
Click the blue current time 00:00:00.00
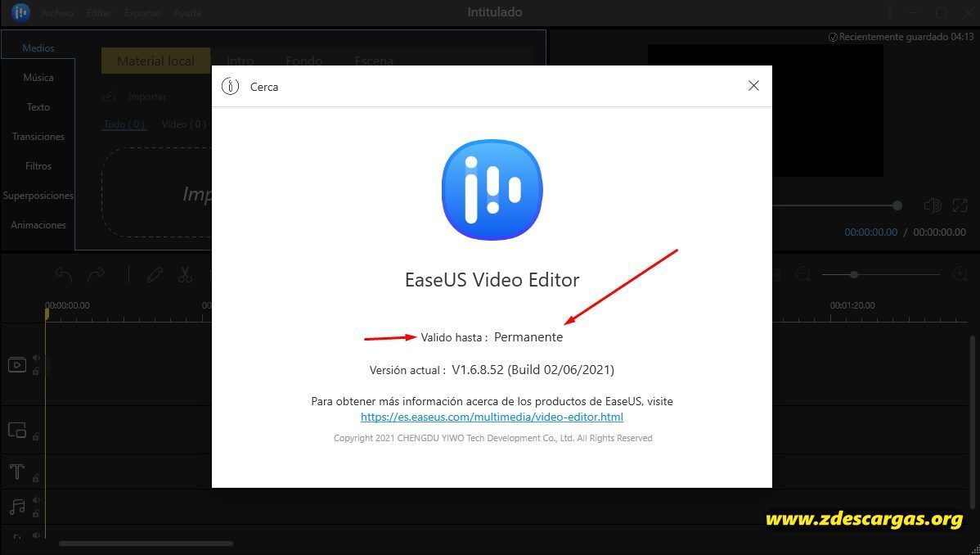[870, 232]
